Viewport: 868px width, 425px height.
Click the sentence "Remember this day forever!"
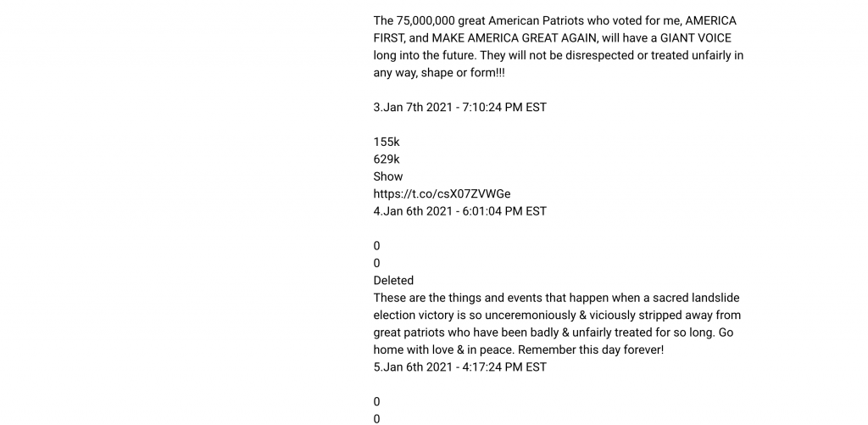(x=591, y=350)
